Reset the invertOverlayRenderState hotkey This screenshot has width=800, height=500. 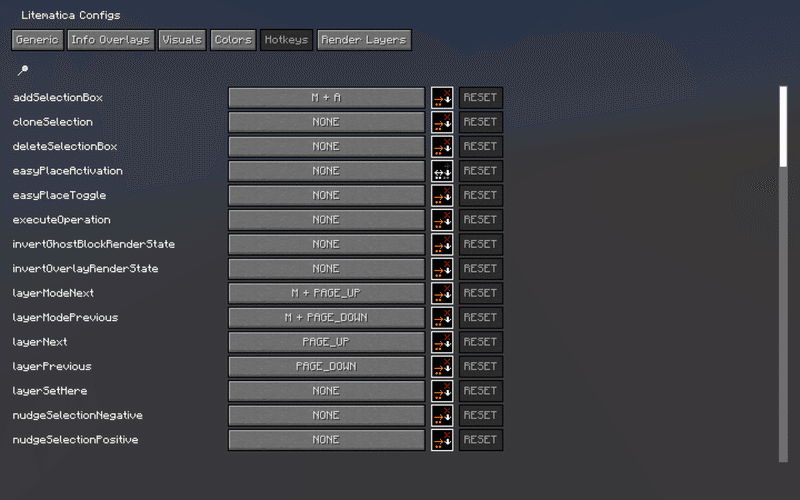481,269
